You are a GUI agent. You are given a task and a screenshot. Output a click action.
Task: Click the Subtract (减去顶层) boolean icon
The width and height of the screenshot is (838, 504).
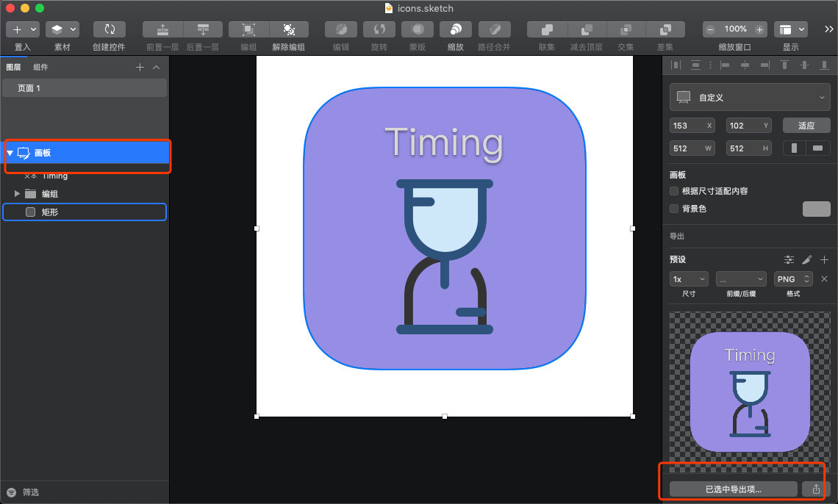tap(587, 29)
